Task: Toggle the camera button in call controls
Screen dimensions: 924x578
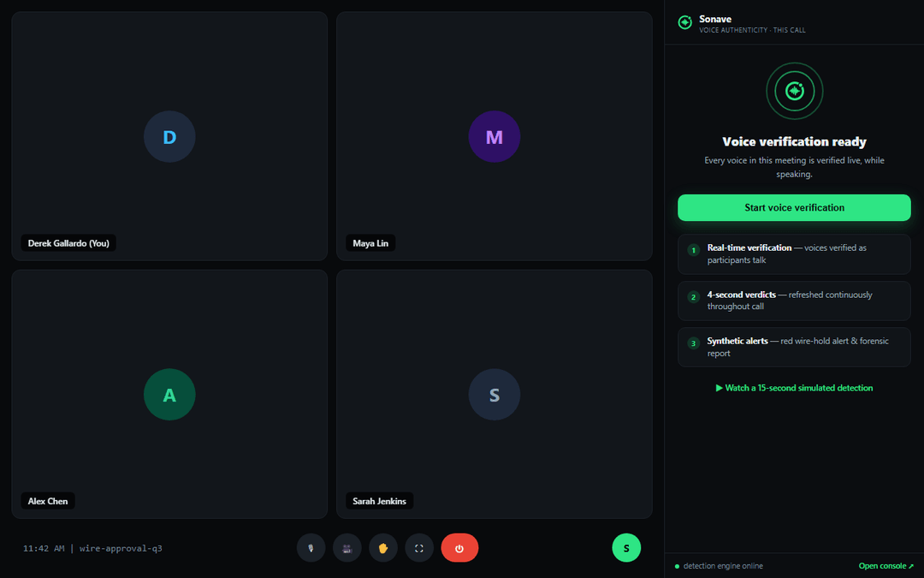Action: (x=347, y=548)
